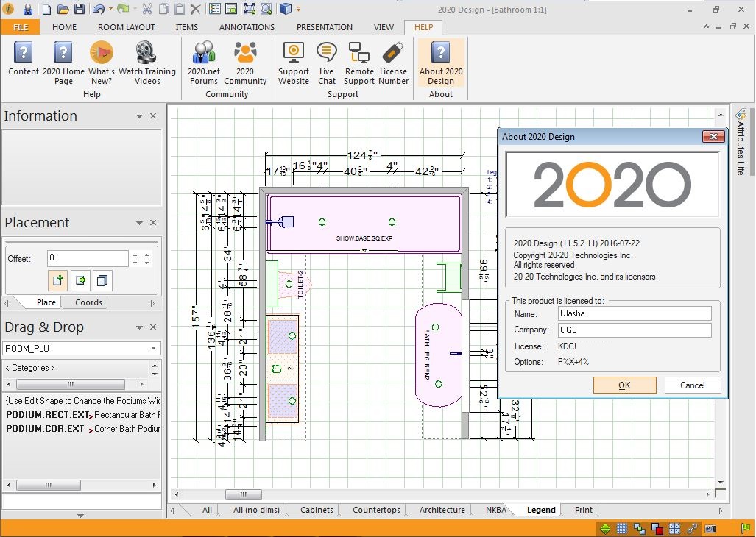The image size is (756, 537).
Task: Click the Offset input field
Action: (88, 258)
